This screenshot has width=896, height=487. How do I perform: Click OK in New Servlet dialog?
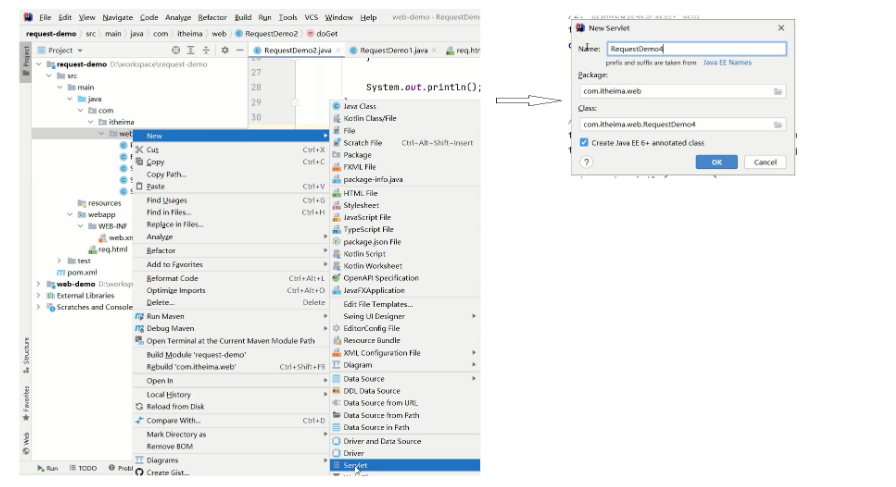pyautogui.click(x=717, y=162)
